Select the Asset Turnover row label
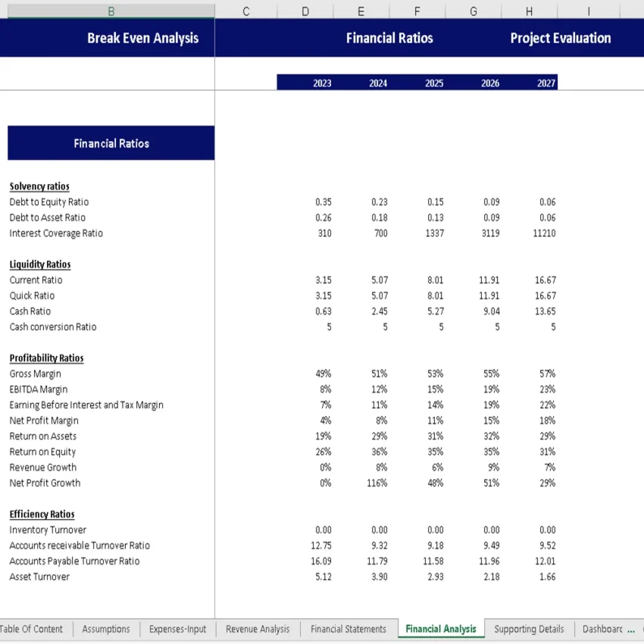Viewport: 644px width, 644px height. click(x=33, y=577)
